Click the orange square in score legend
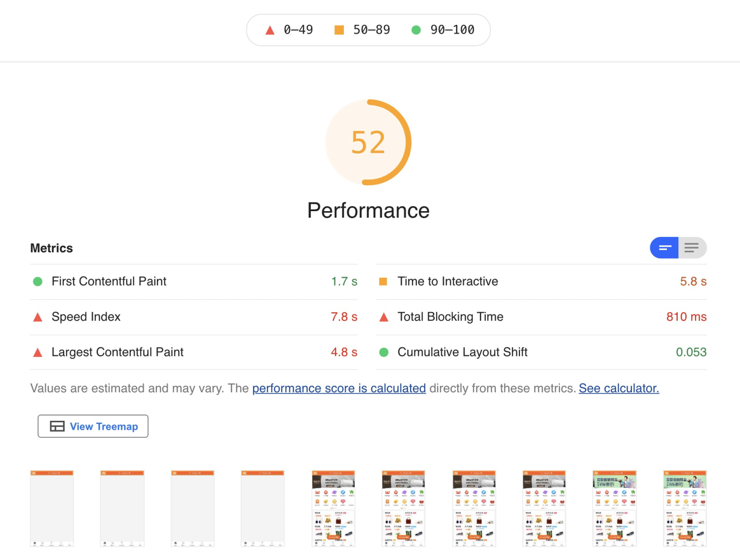This screenshot has width=740, height=560. coord(339,30)
